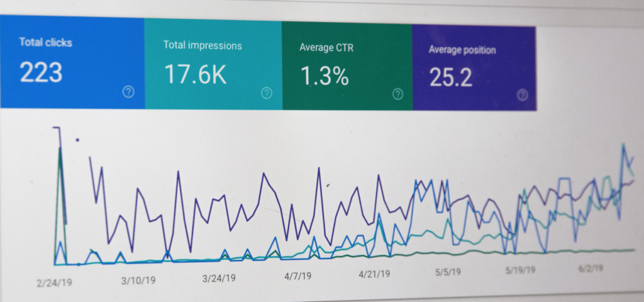The height and width of the screenshot is (302, 644).
Task: Open the help icon on Total impressions
Action: (267, 93)
